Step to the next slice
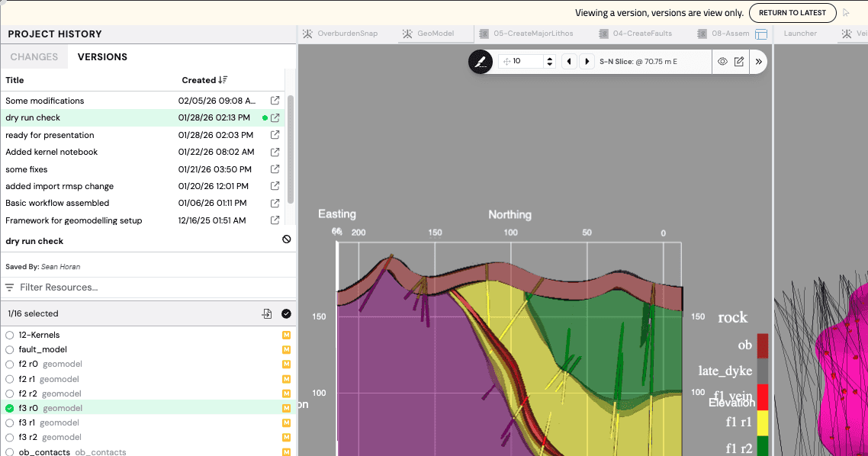Image resolution: width=868 pixels, height=456 pixels. coord(587,62)
